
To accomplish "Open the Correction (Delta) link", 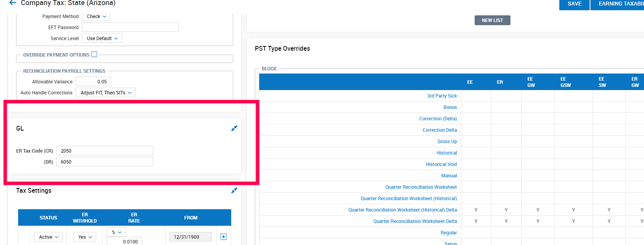I will click(x=438, y=118).
